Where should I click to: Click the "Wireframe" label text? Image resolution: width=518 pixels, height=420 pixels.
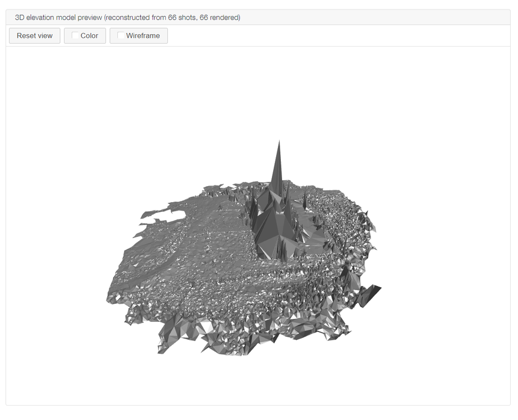click(143, 36)
